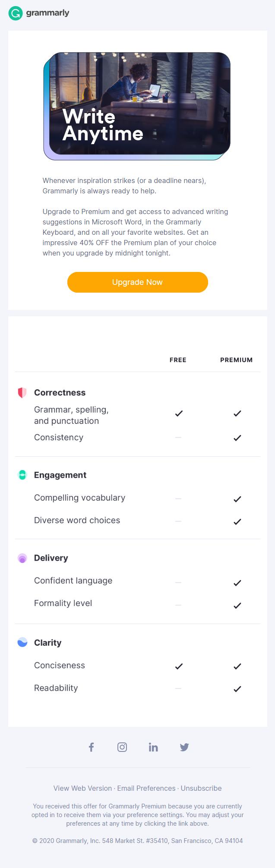Click the Grammarly logo icon
The image size is (275, 868).
click(x=15, y=13)
